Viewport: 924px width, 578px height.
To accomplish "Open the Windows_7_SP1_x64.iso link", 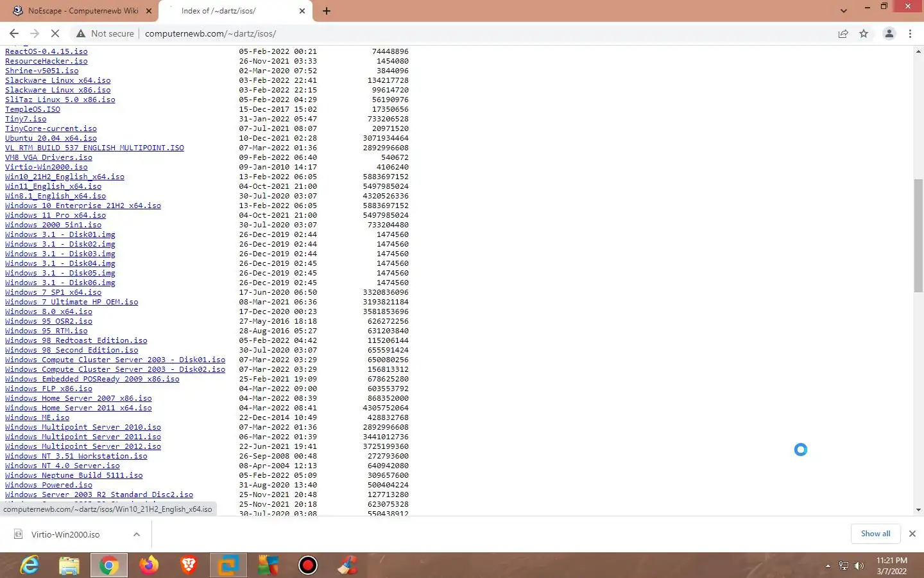I will pyautogui.click(x=53, y=292).
